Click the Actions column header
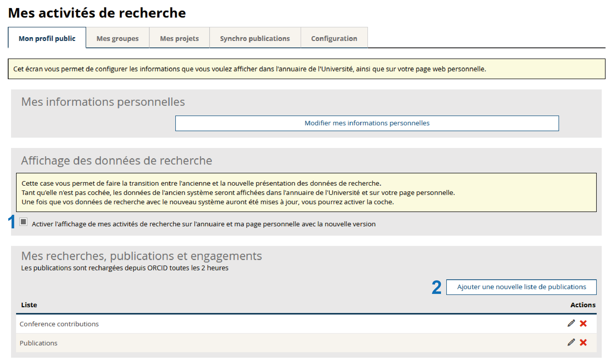 click(x=583, y=305)
